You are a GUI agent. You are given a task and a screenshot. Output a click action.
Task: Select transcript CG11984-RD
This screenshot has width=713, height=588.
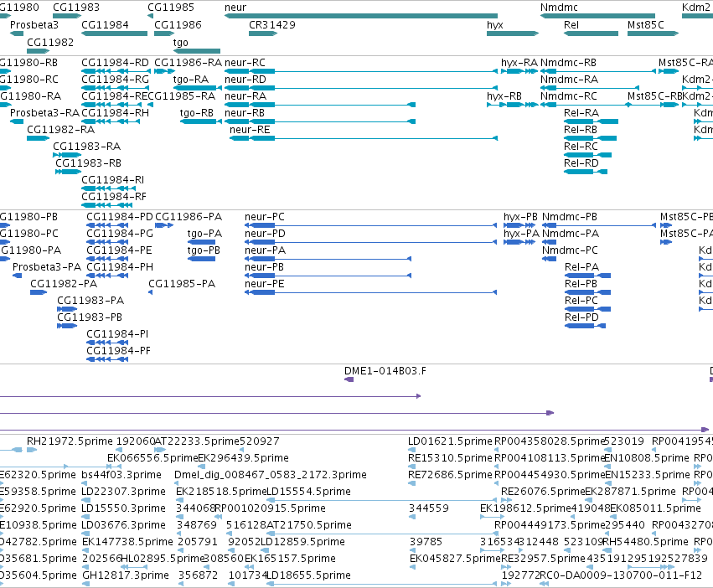pos(115,62)
